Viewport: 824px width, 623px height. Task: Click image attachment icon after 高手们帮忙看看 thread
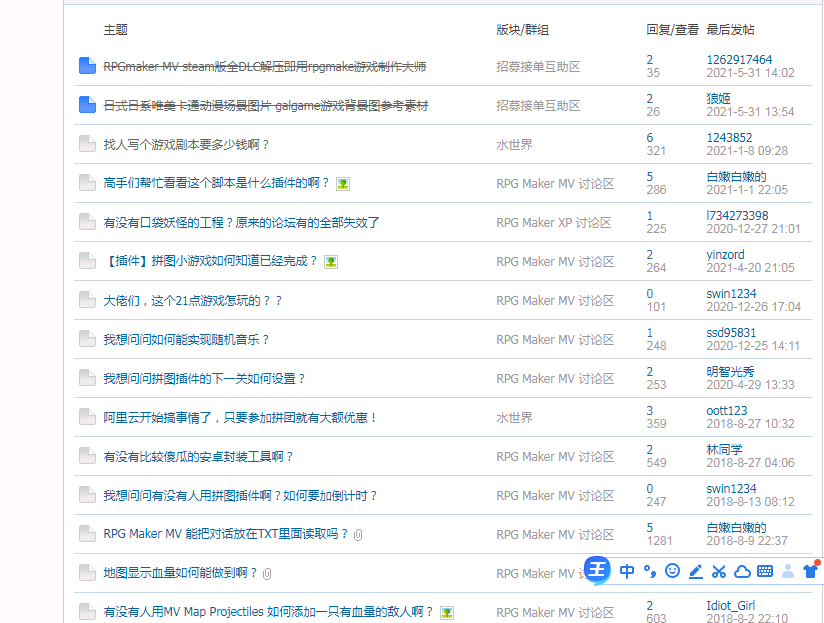pos(343,184)
